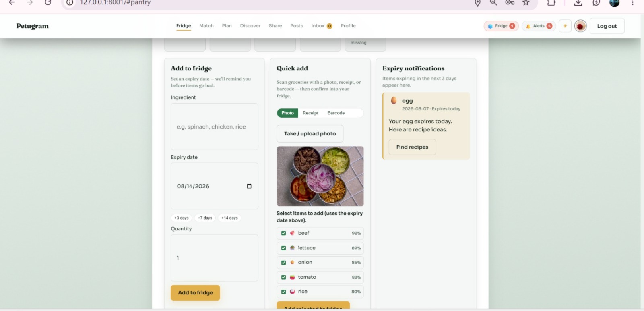Uncheck the tomato checkbox
The image size is (644, 311).
click(283, 277)
